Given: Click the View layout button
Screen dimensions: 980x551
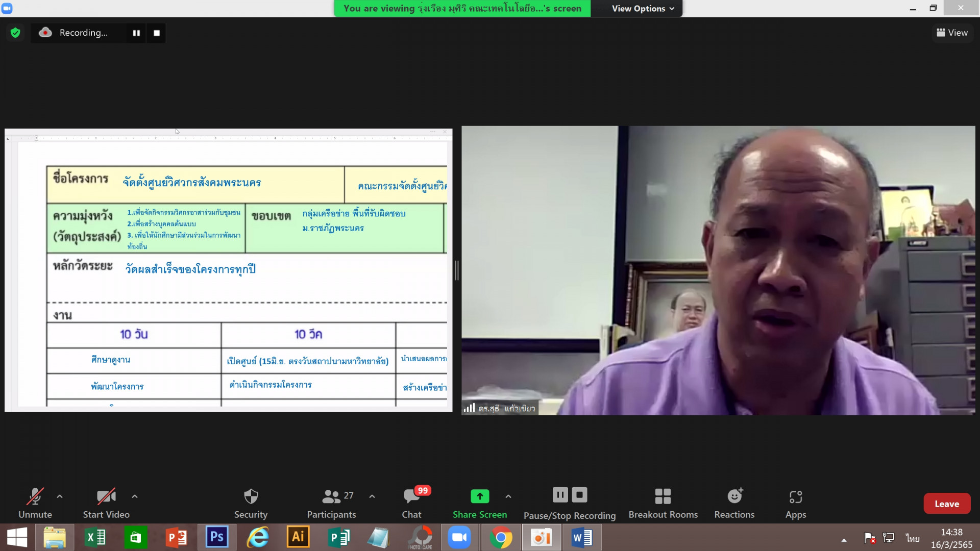Looking at the screenshot, I should pos(952,33).
